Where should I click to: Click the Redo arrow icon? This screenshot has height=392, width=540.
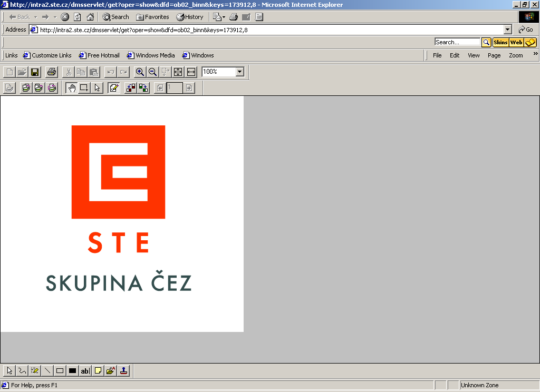click(x=123, y=72)
